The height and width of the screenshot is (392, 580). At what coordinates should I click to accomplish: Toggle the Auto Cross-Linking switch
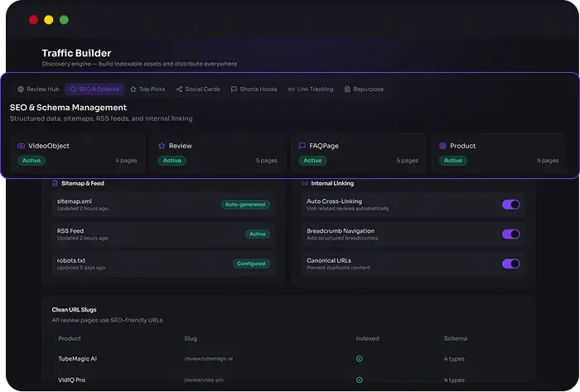(x=511, y=205)
